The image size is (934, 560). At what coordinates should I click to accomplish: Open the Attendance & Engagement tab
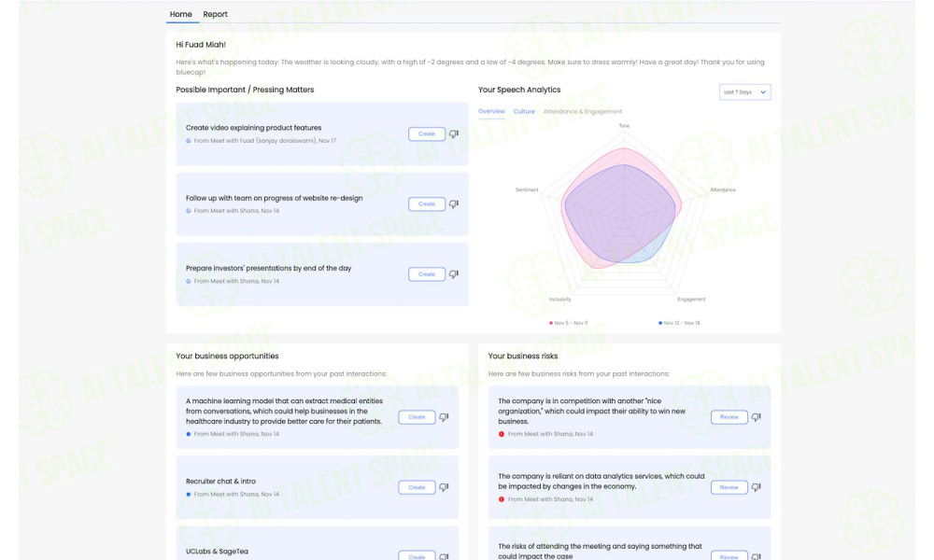click(583, 111)
